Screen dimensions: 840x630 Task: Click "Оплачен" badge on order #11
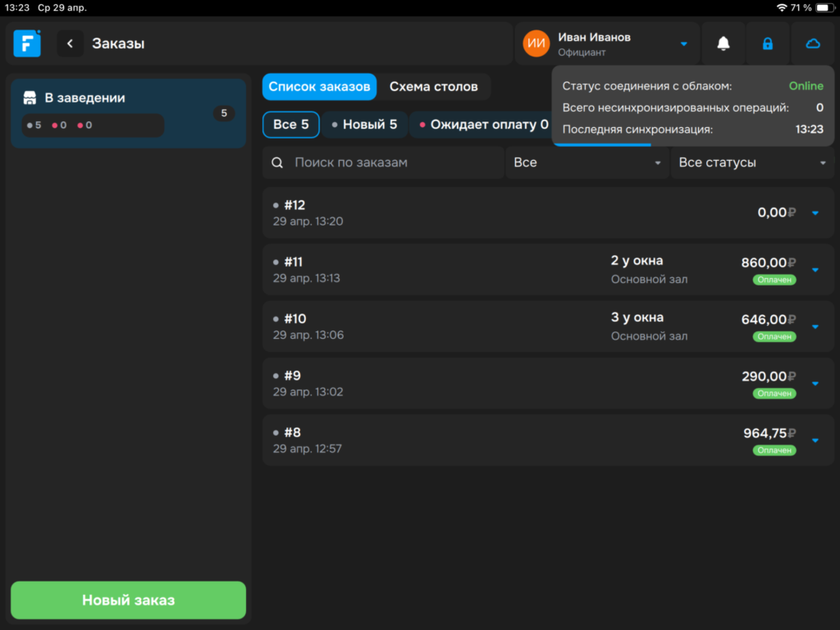[x=774, y=280]
